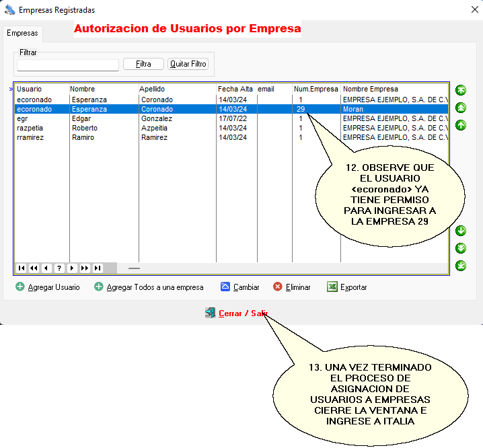Go to last record in navigator
Image resolution: width=483 pixels, height=448 pixels.
click(x=98, y=268)
